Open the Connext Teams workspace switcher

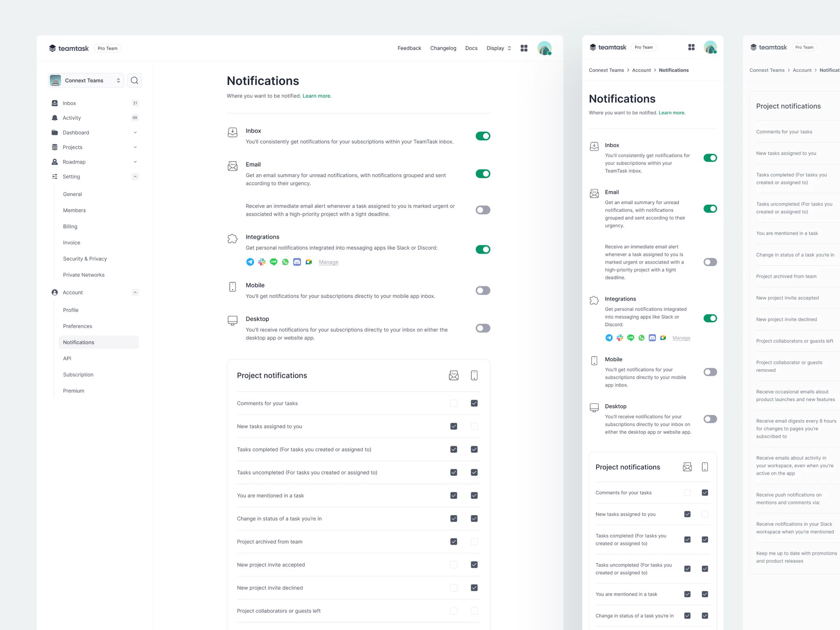click(86, 80)
